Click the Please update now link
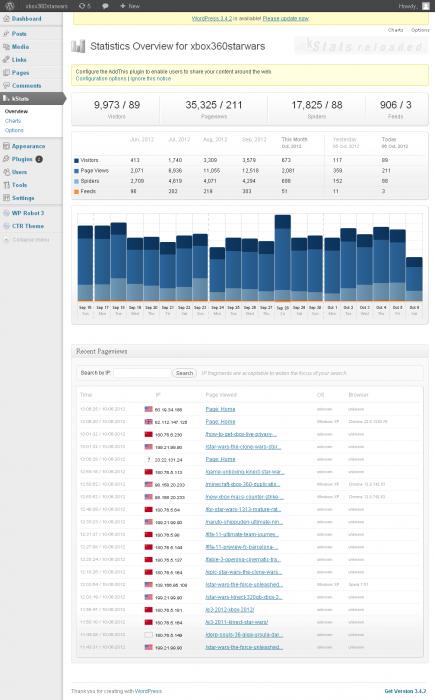Screen dimensions: 435x700 [286, 18]
